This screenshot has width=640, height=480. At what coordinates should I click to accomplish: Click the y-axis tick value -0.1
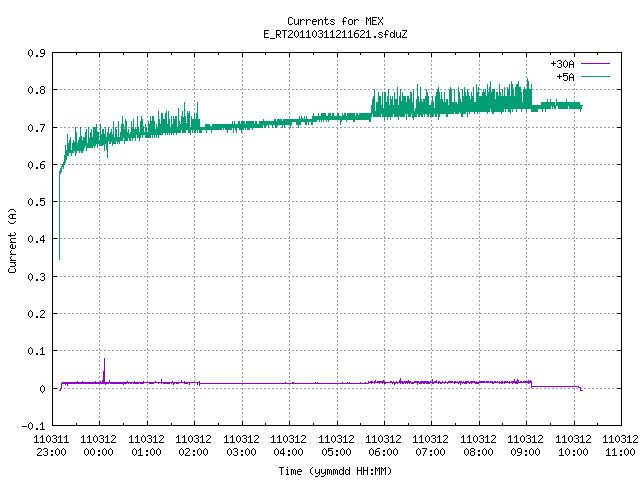pyautogui.click(x=33, y=426)
